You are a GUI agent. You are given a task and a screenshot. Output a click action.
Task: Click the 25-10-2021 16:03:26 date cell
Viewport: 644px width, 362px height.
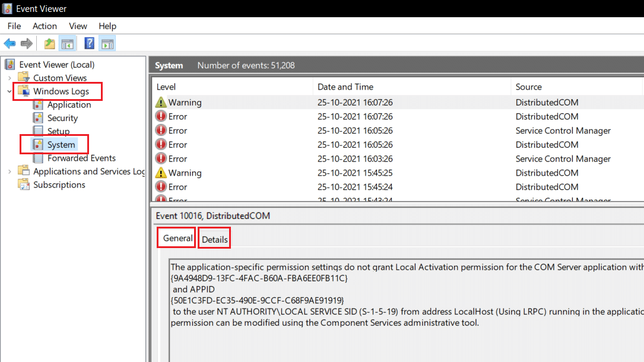(355, 159)
